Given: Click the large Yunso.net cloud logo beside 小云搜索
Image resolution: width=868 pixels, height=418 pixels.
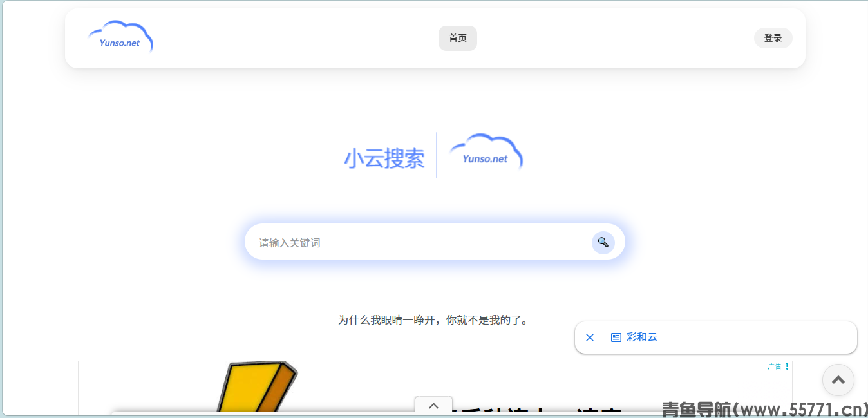Looking at the screenshot, I should (486, 152).
